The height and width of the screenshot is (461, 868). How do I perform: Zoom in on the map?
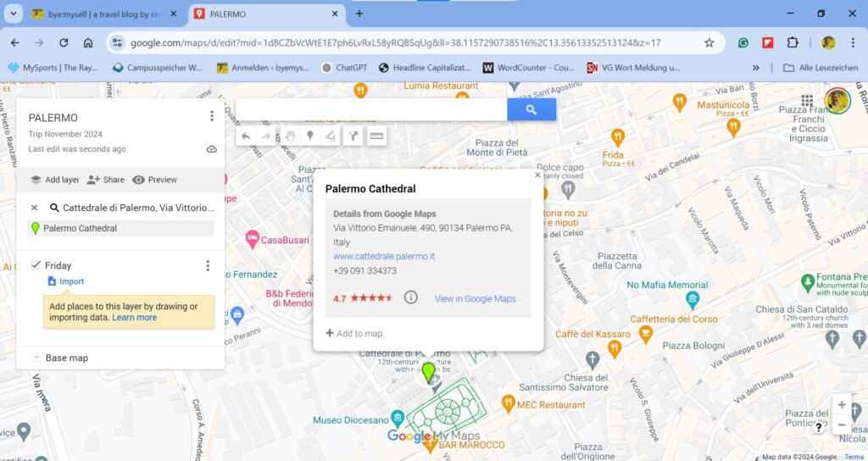point(842,404)
